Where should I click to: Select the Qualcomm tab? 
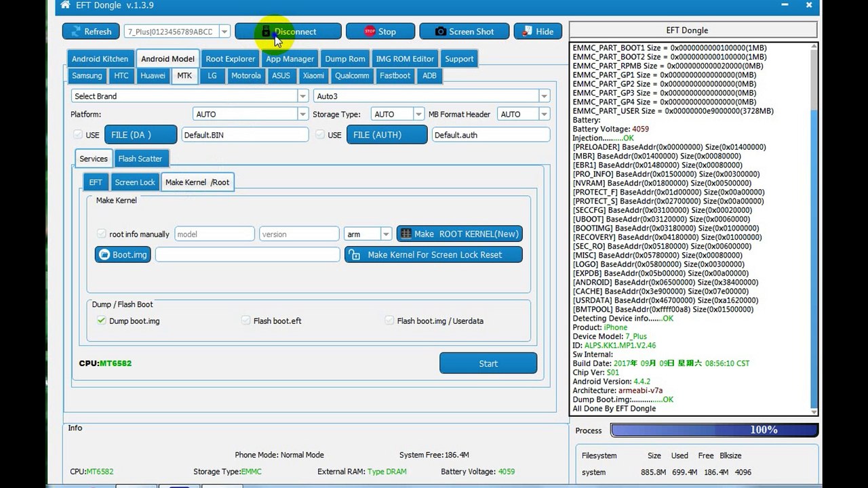tap(352, 76)
